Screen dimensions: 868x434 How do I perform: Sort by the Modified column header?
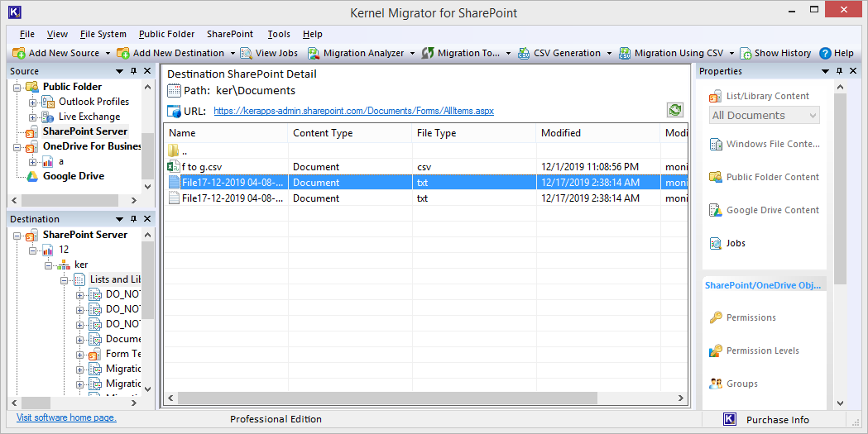598,133
